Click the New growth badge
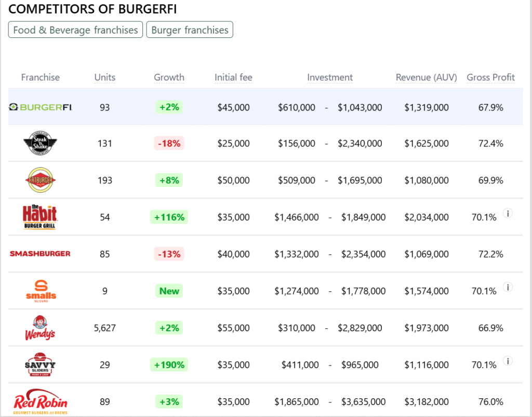The image size is (532, 417). coord(169,291)
